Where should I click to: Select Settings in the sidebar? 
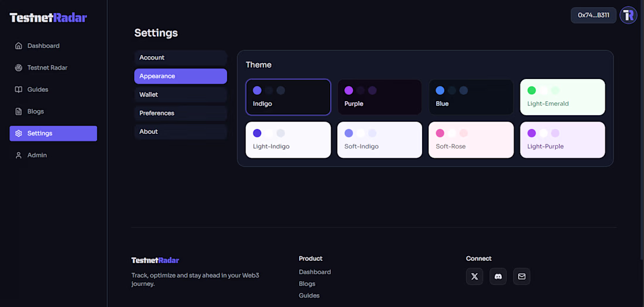click(53, 133)
